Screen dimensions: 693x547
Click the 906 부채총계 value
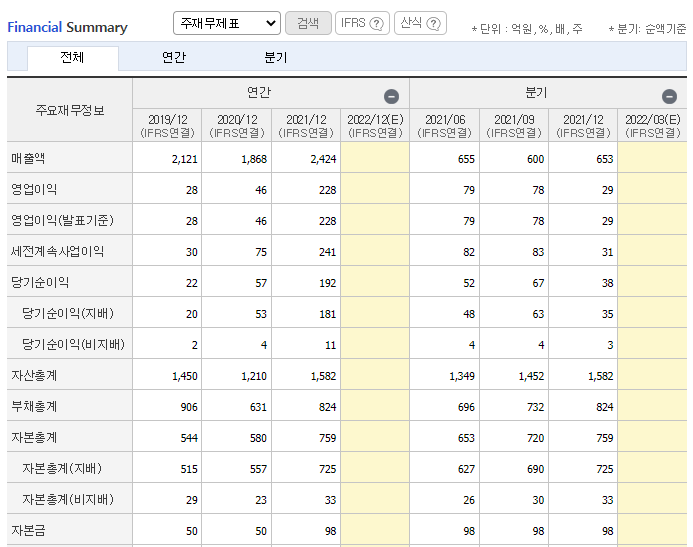(x=189, y=407)
